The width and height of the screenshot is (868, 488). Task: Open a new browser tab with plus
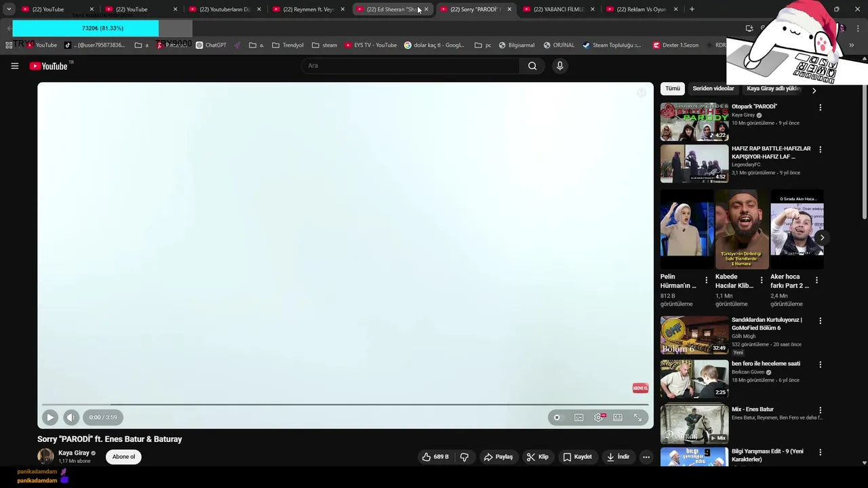(692, 9)
